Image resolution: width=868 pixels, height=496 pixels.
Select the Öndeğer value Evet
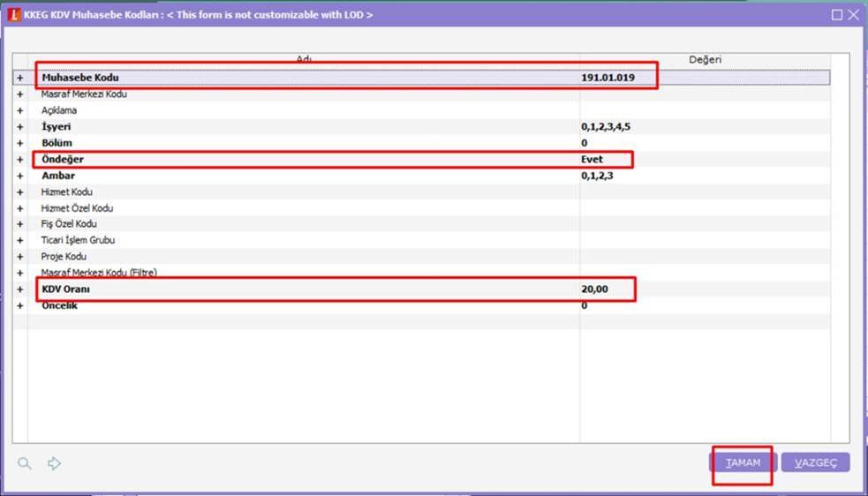tap(592, 160)
